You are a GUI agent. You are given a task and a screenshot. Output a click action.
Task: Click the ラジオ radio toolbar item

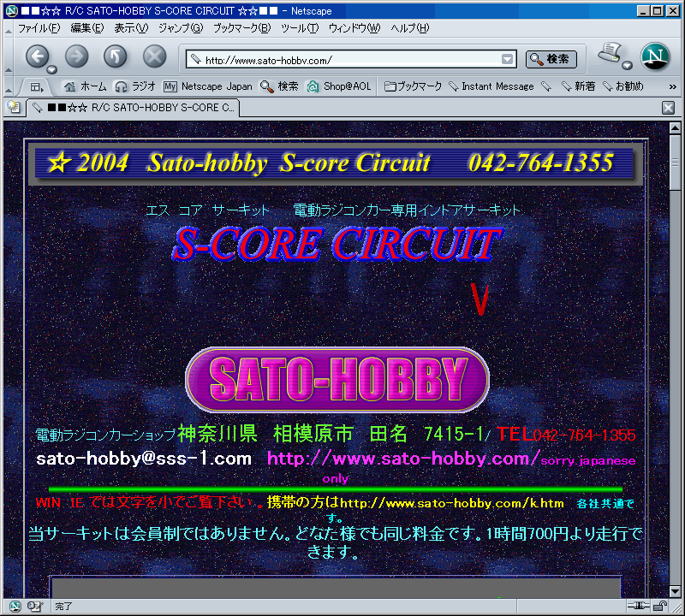[x=135, y=86]
